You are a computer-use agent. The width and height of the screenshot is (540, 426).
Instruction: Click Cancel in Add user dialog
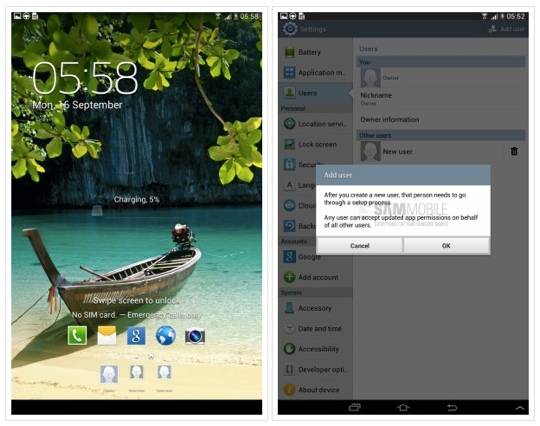pos(360,246)
